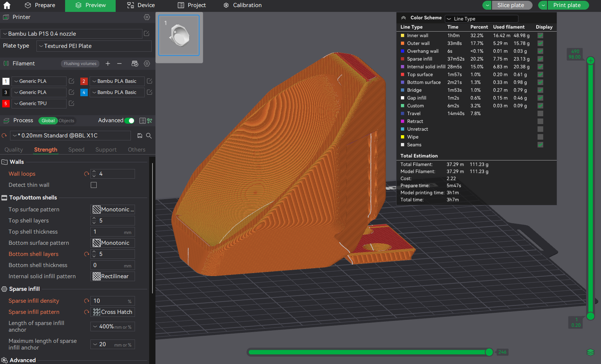Enable Detect thin wall checkbox

click(x=94, y=185)
